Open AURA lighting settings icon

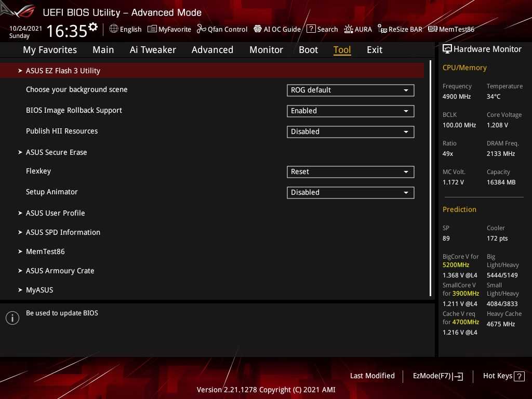[x=349, y=29]
